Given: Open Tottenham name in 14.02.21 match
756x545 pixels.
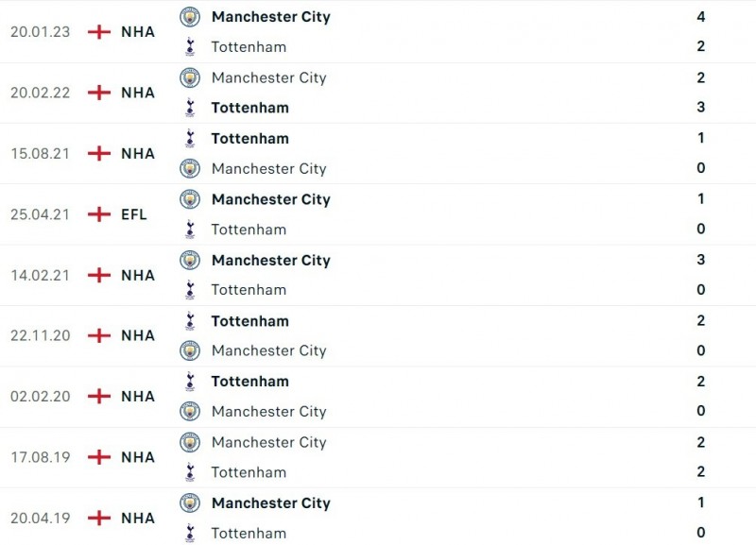Looking at the screenshot, I should point(249,290).
